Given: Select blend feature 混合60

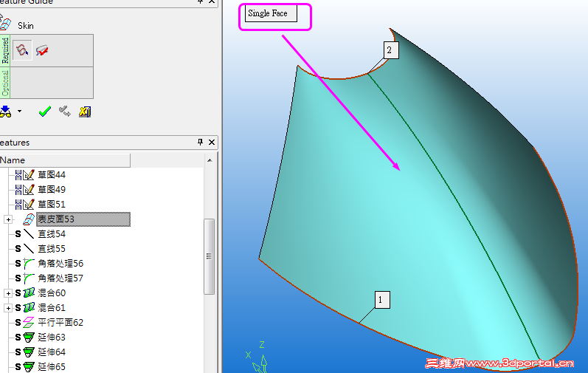Looking at the screenshot, I should (52, 293).
